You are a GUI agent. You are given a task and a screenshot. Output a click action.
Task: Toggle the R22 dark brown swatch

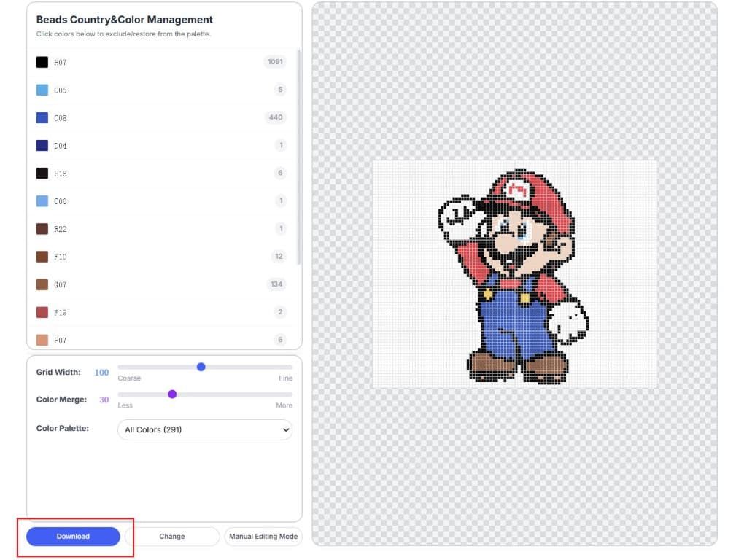tap(42, 229)
